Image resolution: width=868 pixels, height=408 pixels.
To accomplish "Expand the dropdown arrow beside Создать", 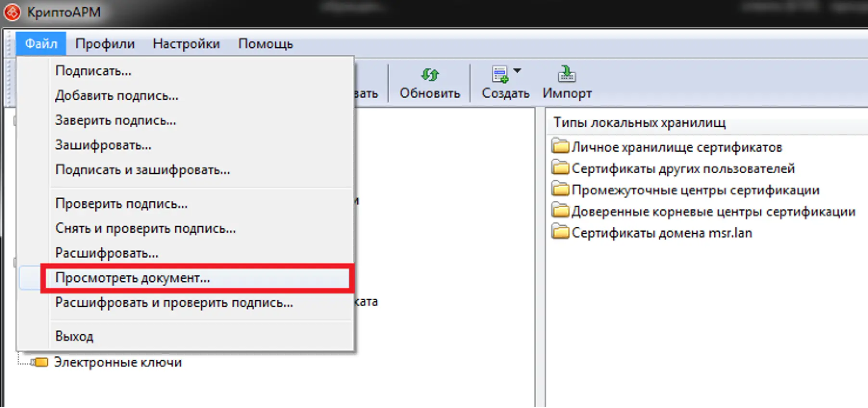I will tap(517, 71).
